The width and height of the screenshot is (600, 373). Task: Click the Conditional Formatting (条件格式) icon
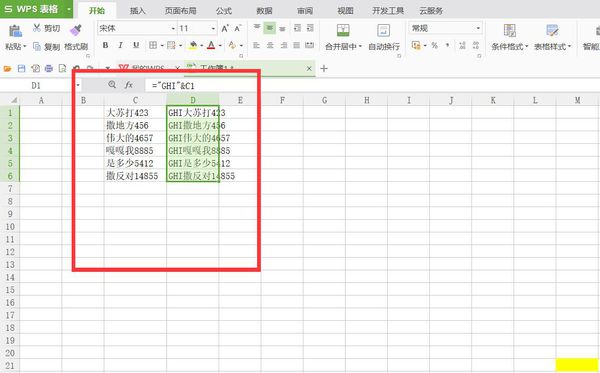(509, 30)
